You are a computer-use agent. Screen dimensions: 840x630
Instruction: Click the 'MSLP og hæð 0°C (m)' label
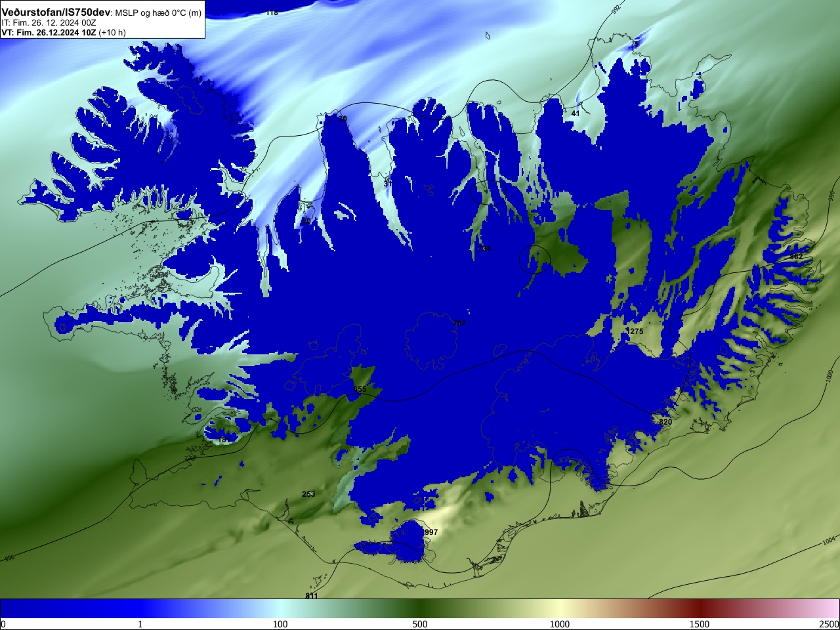coord(158,13)
